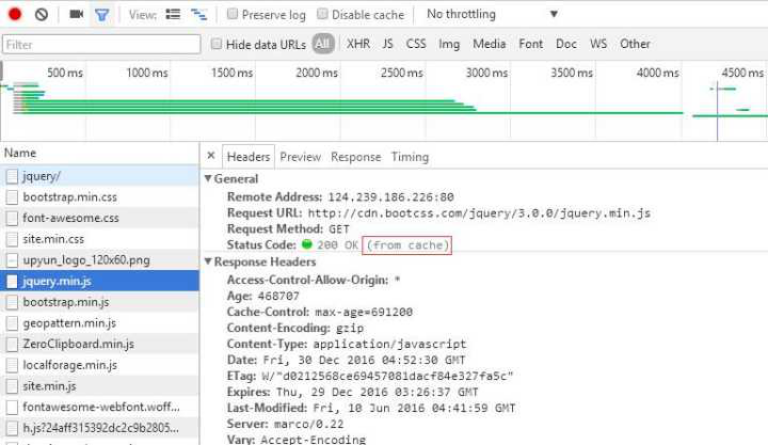Open the Timing tab

(x=410, y=157)
